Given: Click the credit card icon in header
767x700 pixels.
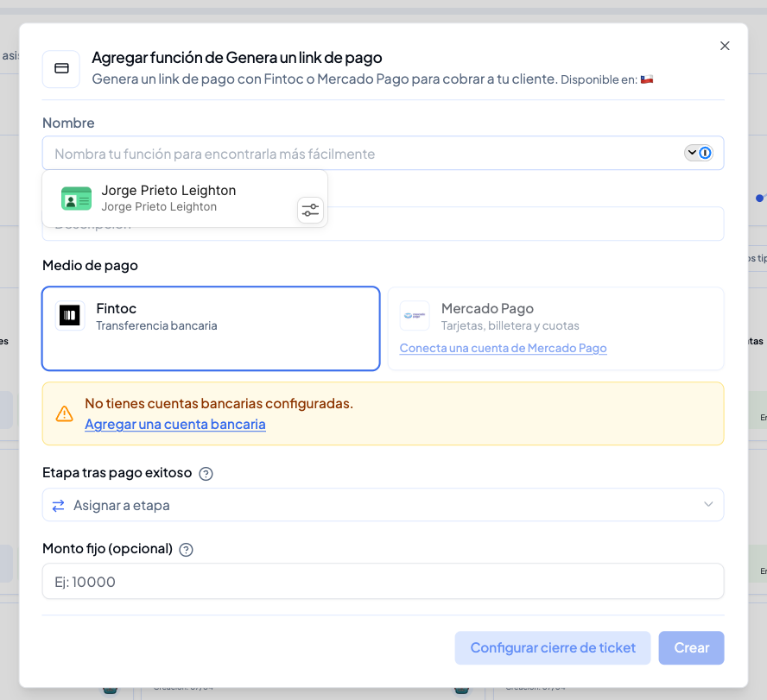Looking at the screenshot, I should [x=61, y=69].
